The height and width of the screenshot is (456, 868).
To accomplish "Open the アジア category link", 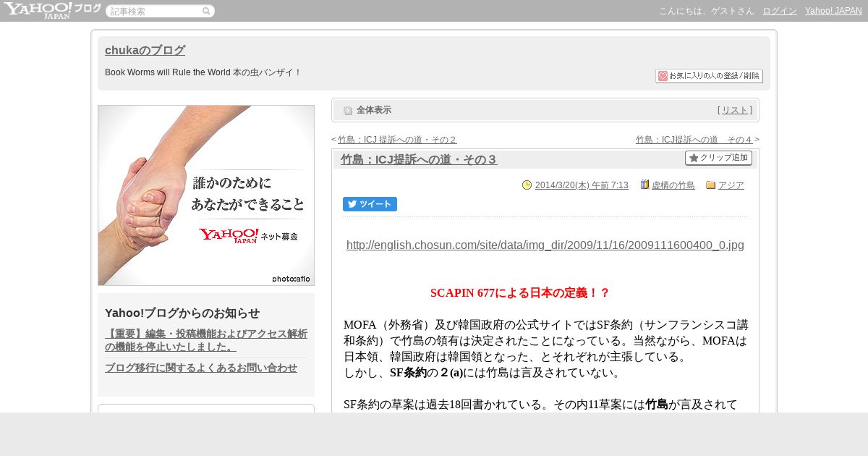I will tap(731, 185).
